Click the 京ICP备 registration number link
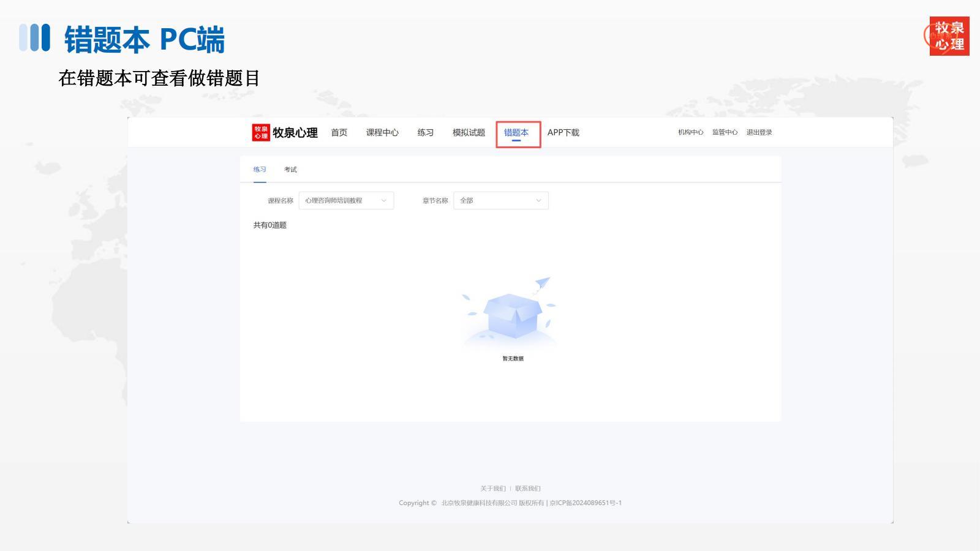 (x=586, y=503)
